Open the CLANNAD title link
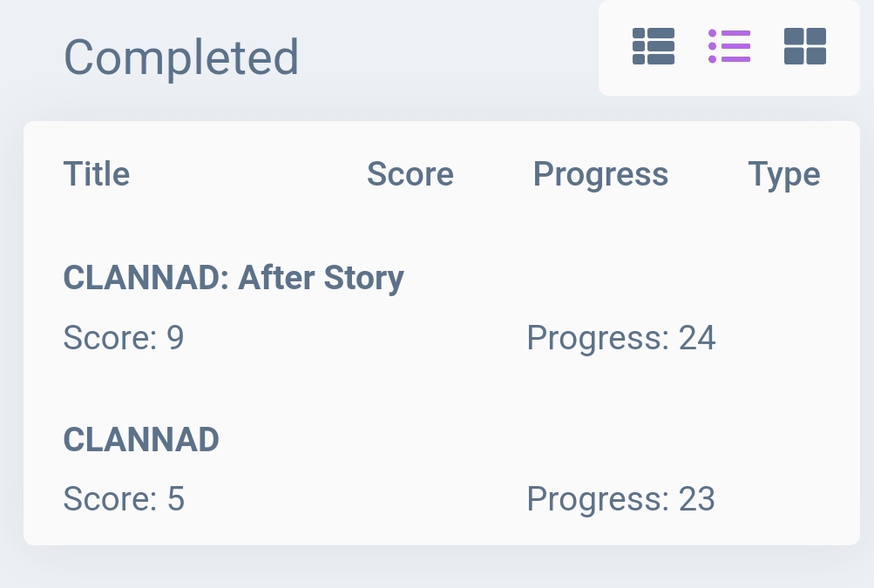The image size is (874, 588). (x=141, y=440)
